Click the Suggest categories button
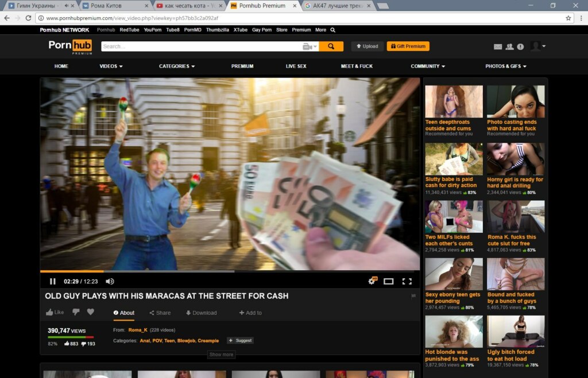This screenshot has height=378, width=588. (241, 341)
